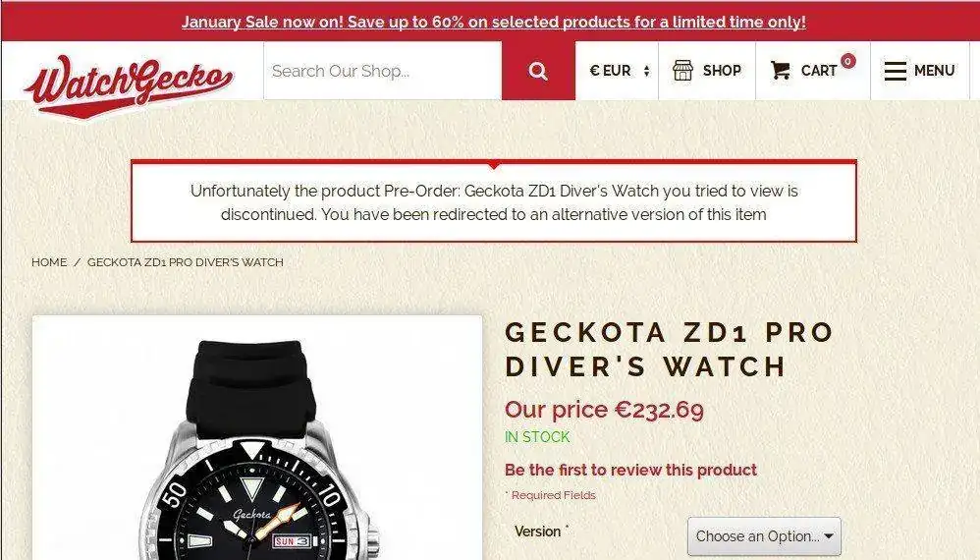This screenshot has width=980, height=560.
Task: Open the shopping cart icon
Action: [780, 70]
